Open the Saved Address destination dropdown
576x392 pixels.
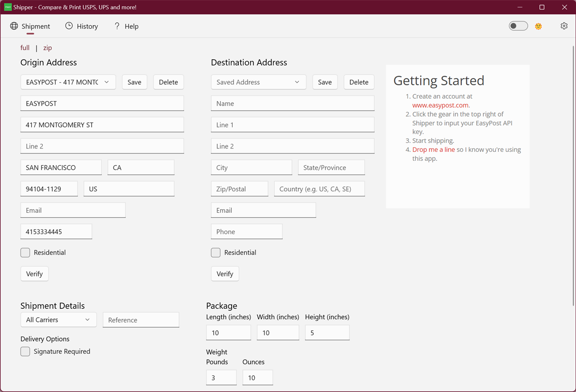tap(258, 82)
